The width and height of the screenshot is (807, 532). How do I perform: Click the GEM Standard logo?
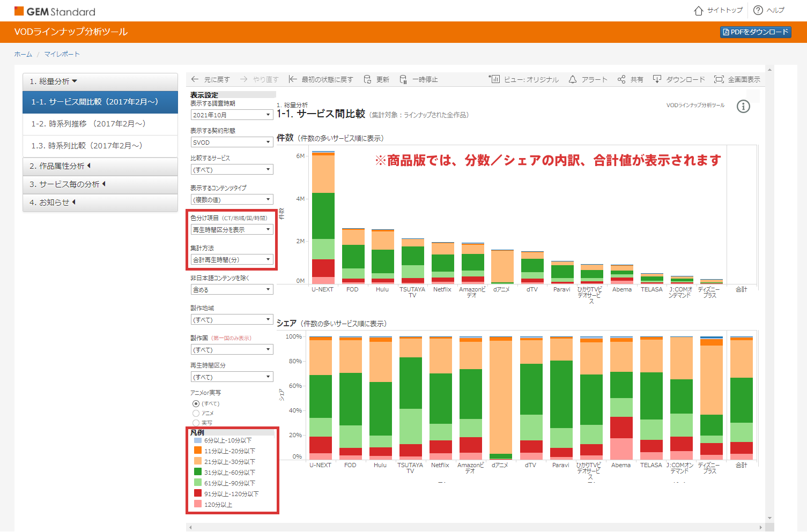coord(55,11)
